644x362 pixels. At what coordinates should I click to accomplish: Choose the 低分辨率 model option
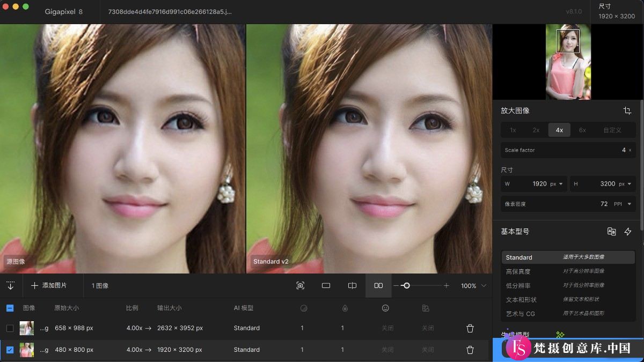point(568,285)
